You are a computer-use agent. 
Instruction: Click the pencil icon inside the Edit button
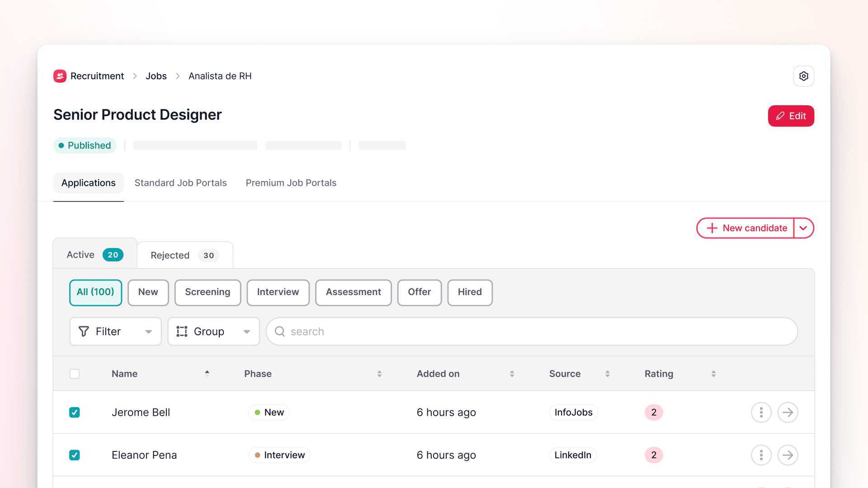click(780, 116)
